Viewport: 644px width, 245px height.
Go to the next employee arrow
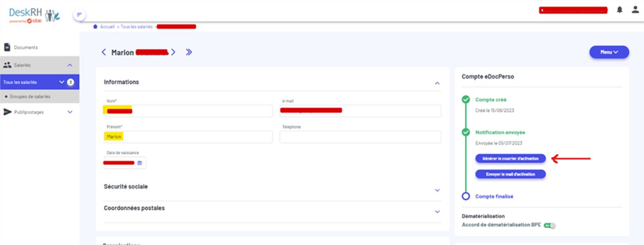click(173, 52)
